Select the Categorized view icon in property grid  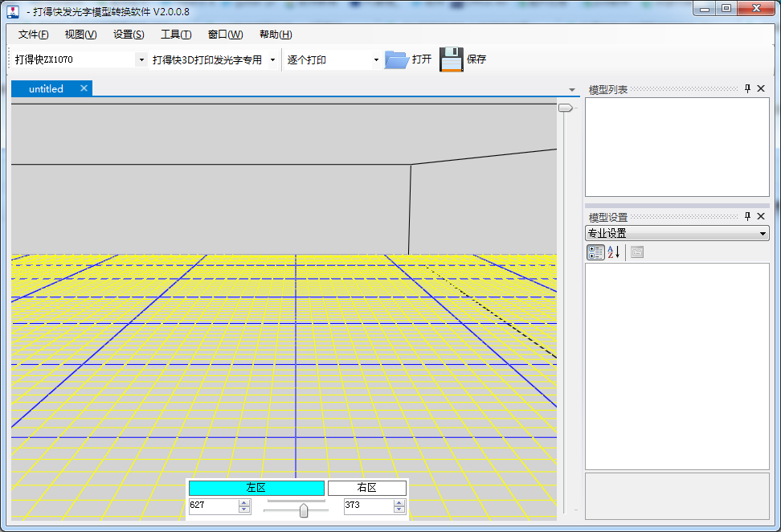(x=595, y=252)
